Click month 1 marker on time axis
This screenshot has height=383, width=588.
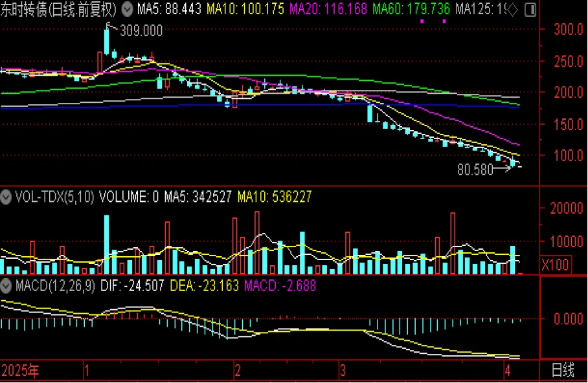[x=87, y=371]
